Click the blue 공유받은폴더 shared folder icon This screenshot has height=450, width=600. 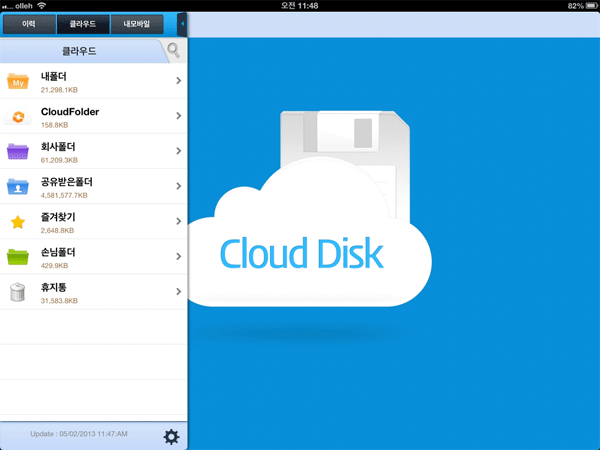(18, 187)
